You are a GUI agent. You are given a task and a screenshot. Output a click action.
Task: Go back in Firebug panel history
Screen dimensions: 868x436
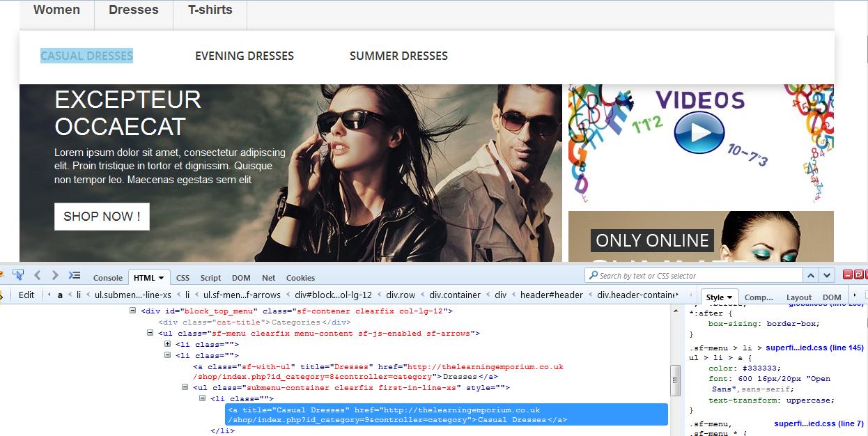pos(38,275)
